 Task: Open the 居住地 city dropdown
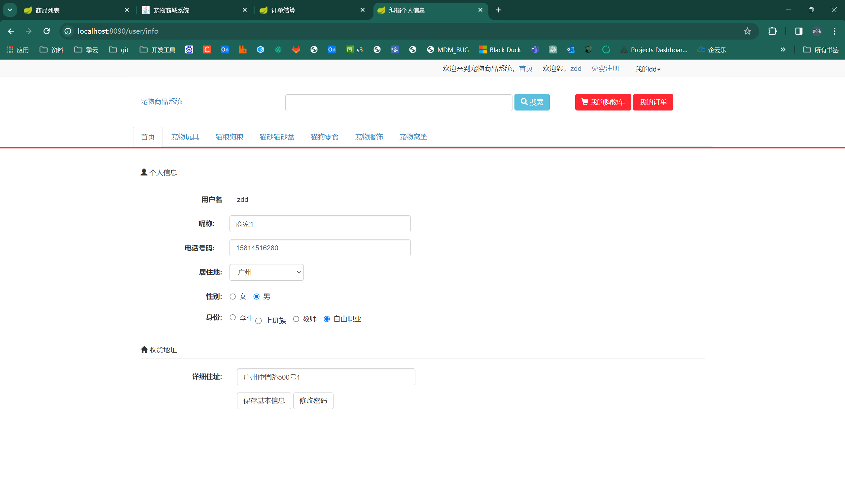(266, 272)
